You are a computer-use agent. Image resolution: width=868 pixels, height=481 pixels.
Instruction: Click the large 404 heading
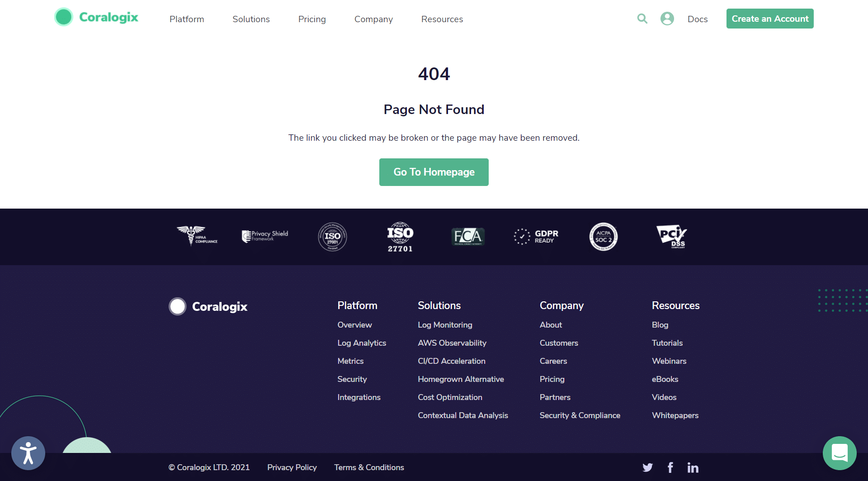click(434, 74)
